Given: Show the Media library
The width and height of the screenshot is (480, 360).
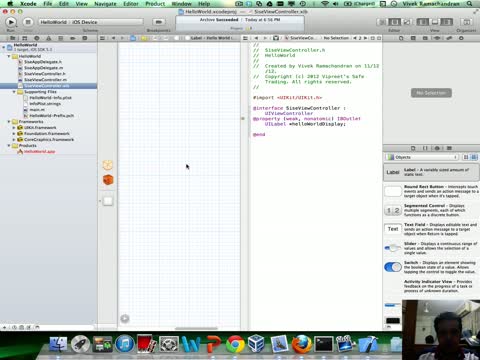Looking at the screenshot, I should (x=449, y=148).
